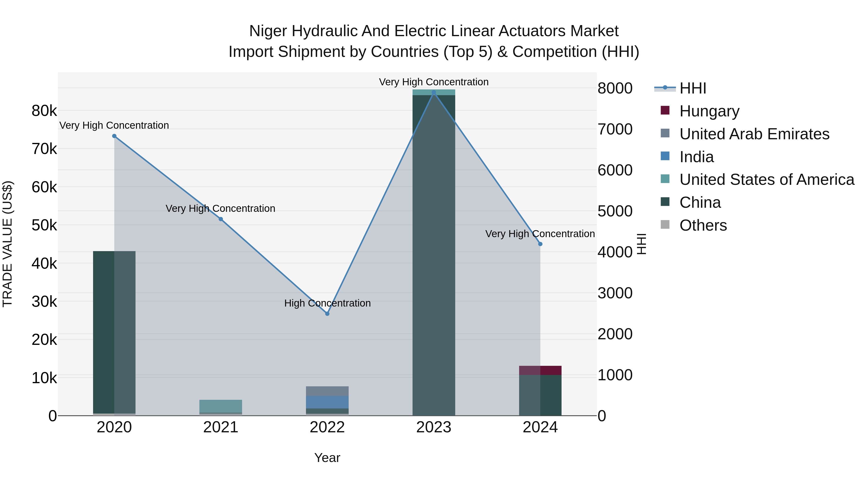Click the 'Very High Concentration' label above 2023
This screenshot has width=868, height=488.
(434, 82)
